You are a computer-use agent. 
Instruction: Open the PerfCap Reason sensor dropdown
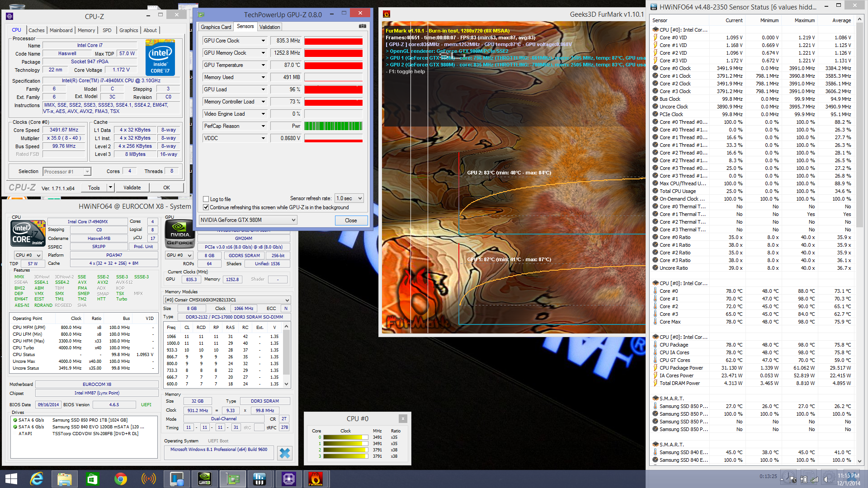[263, 126]
